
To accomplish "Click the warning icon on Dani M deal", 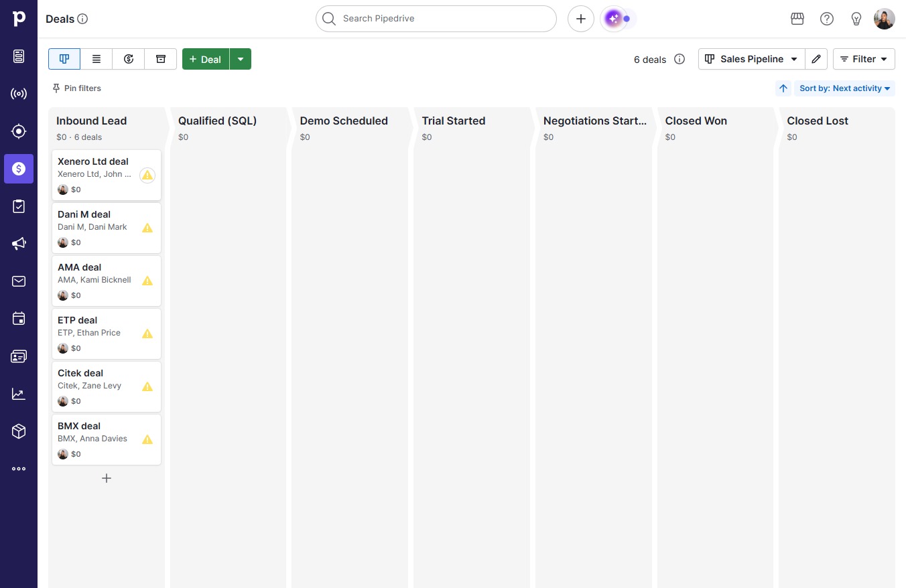I will point(147,228).
